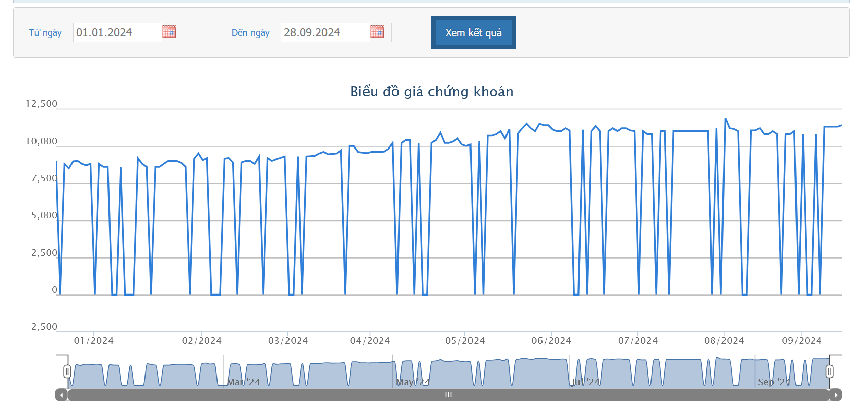Click the x-axis label 06/2024
This screenshot has width=868, height=406.
click(551, 341)
